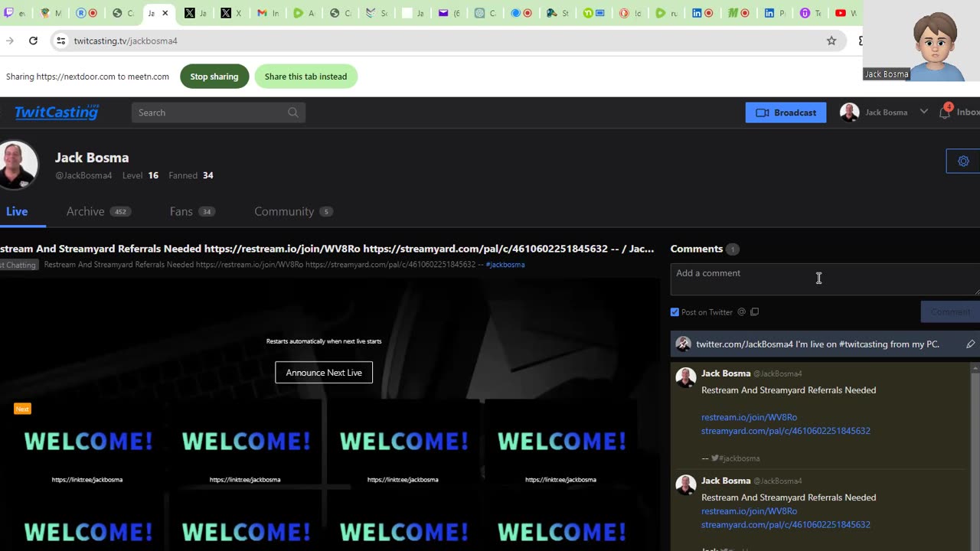Viewport: 980px width, 551px height.
Task: Click the #jackbosma hashtag inside the comment list
Action: click(740, 458)
